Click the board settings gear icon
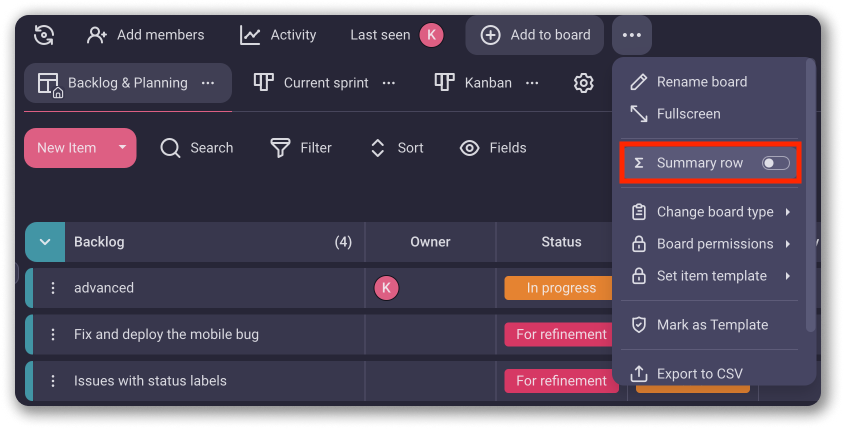 coord(584,83)
